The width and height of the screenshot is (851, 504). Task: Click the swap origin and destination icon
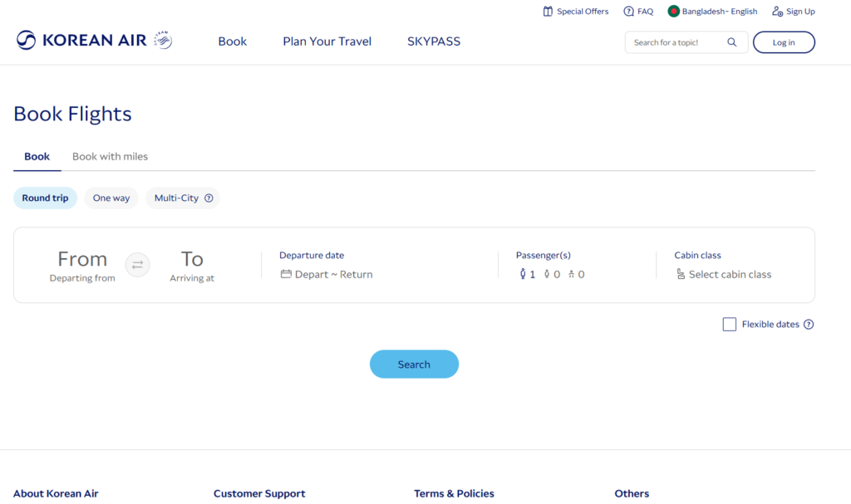[138, 265]
